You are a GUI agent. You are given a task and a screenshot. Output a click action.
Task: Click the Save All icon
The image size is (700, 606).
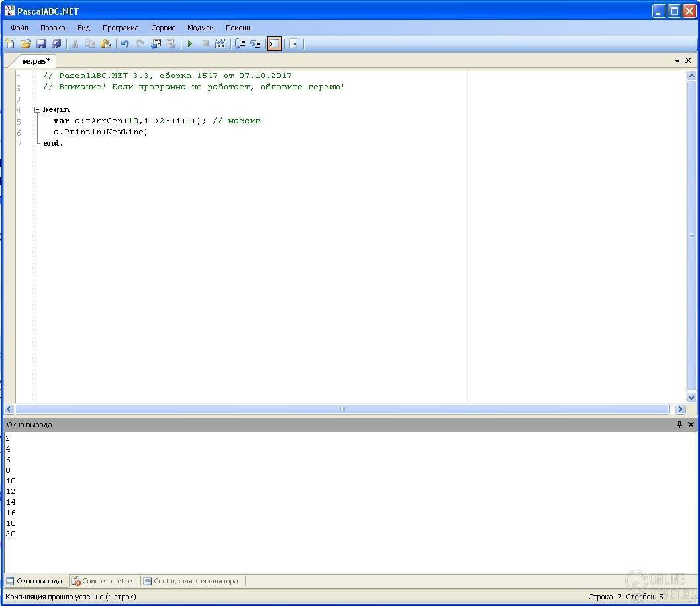coord(57,44)
